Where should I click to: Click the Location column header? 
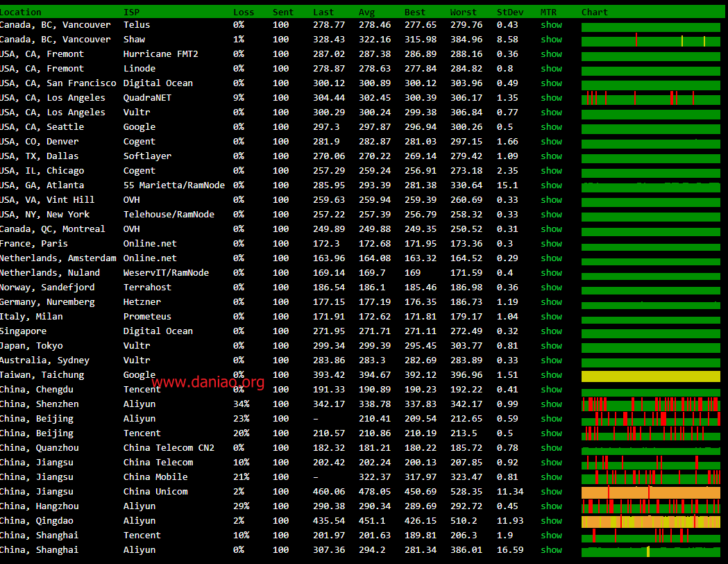(20, 12)
